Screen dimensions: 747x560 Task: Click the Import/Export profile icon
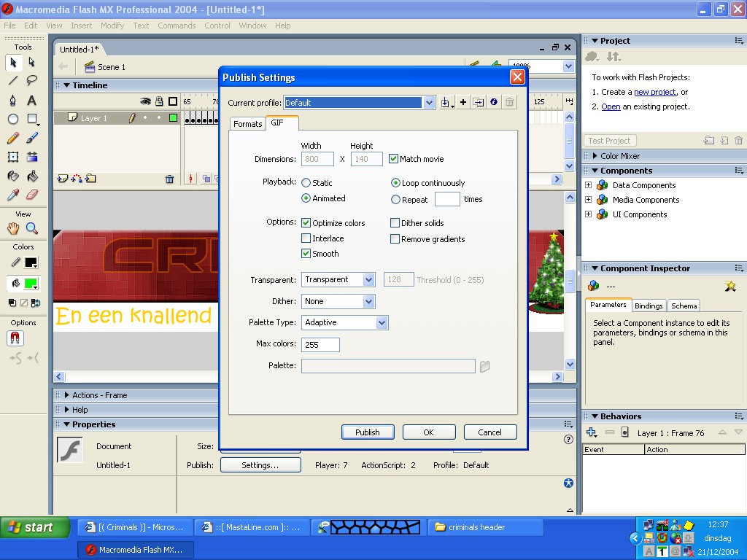click(x=447, y=103)
